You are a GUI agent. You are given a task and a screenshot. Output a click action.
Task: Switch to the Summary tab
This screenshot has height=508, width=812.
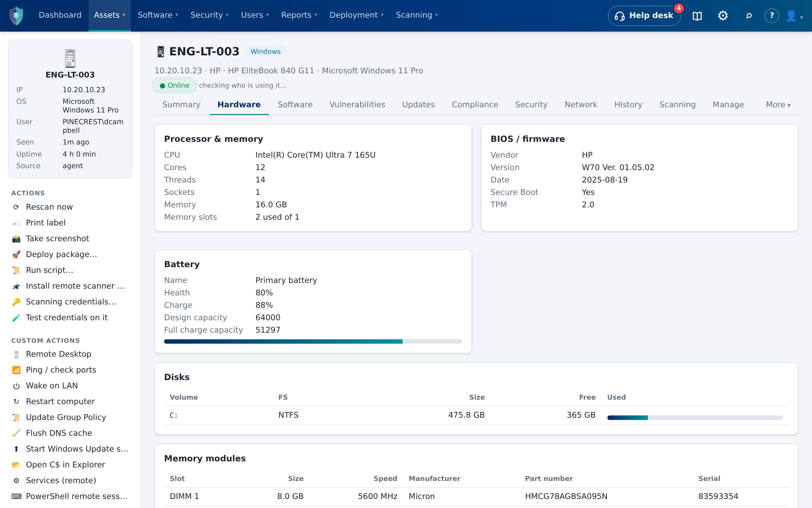tap(181, 105)
